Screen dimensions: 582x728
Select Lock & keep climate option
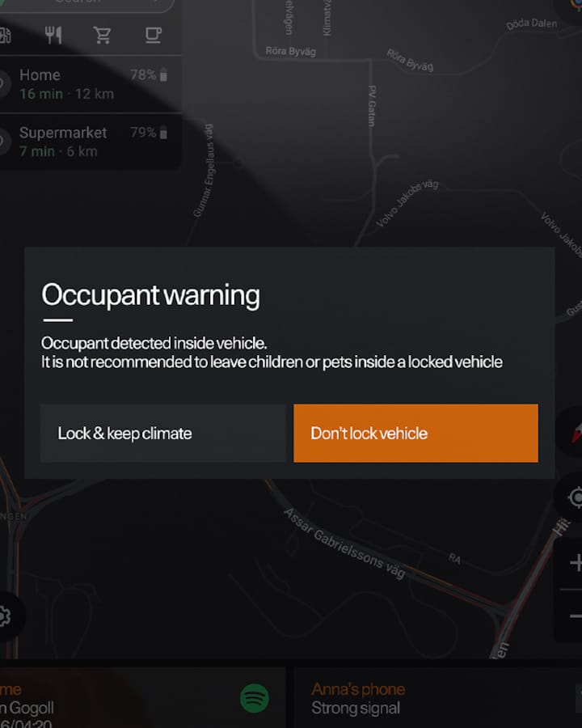pyautogui.click(x=163, y=433)
